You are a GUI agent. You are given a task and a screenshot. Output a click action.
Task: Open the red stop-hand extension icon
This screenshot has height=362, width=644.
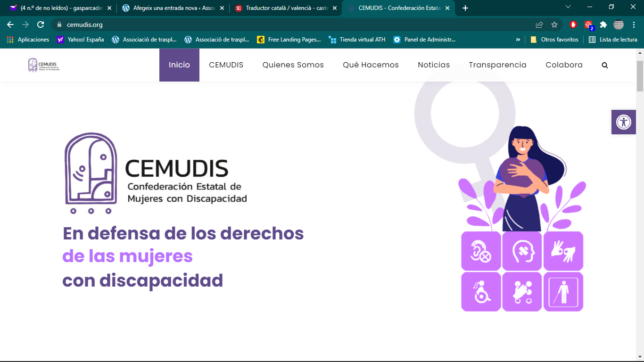[573, 25]
